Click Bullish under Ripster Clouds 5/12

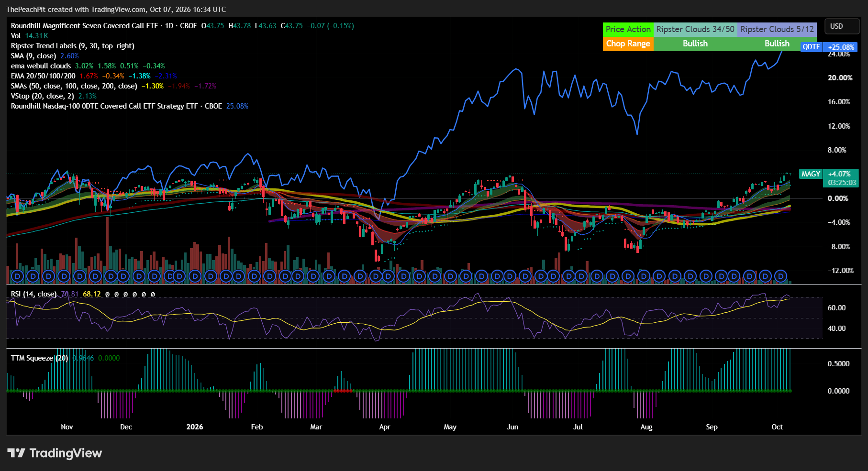[777, 44]
